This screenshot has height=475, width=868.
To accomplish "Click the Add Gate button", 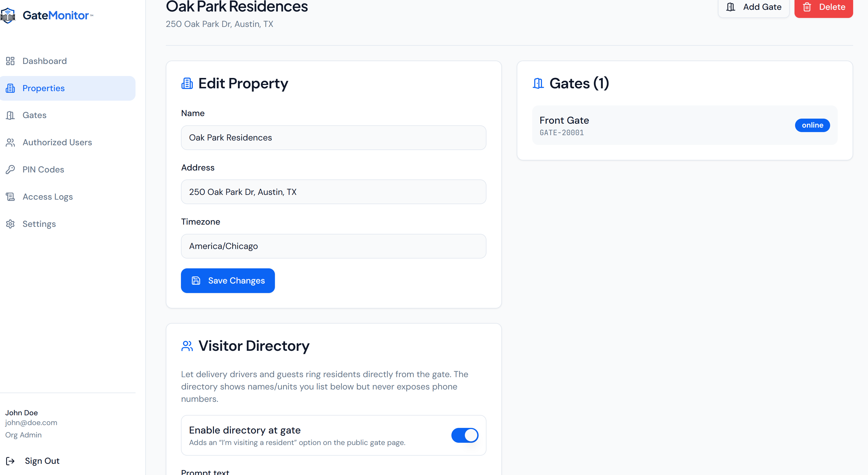I will pos(754,7).
